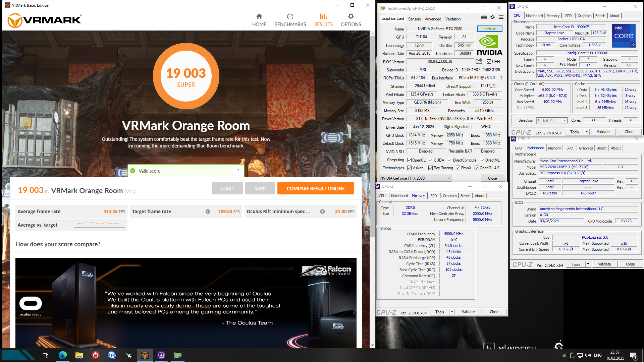Toggle the Vulkan checkbox
Viewport: 644px width, 362px height.
(x=409, y=168)
